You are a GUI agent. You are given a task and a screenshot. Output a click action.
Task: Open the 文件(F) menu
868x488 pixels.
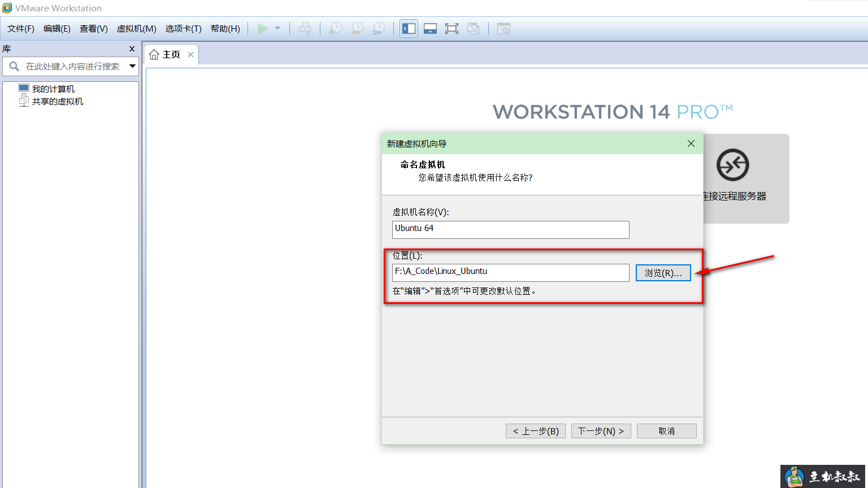[x=21, y=29]
